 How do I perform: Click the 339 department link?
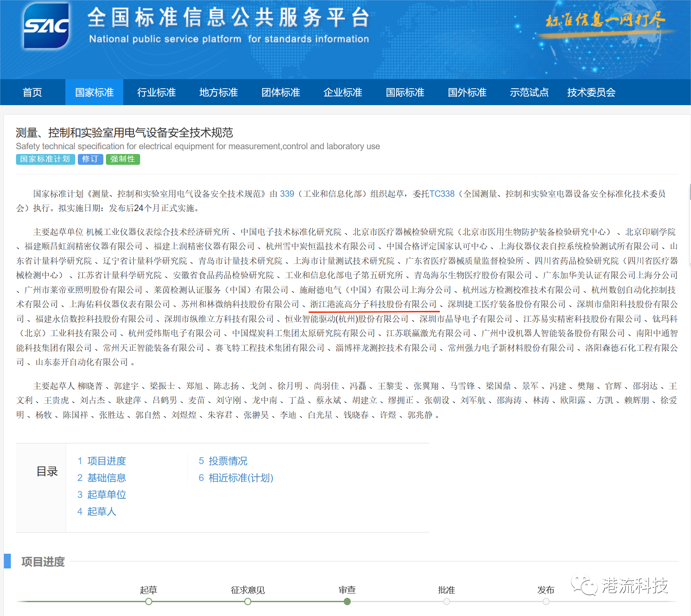click(287, 194)
